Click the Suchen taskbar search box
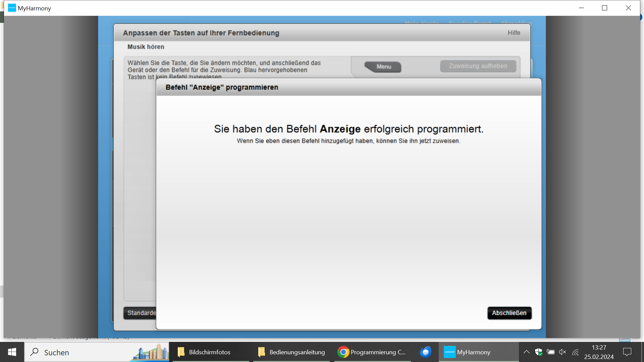 click(84, 352)
